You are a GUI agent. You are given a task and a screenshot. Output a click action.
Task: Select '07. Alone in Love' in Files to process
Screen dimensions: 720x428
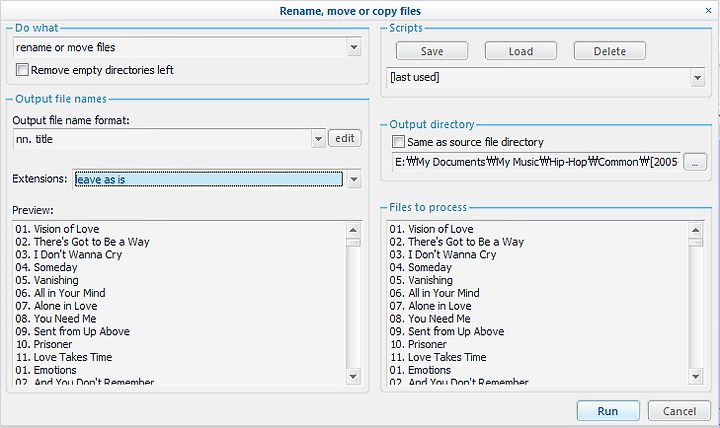coord(430,306)
